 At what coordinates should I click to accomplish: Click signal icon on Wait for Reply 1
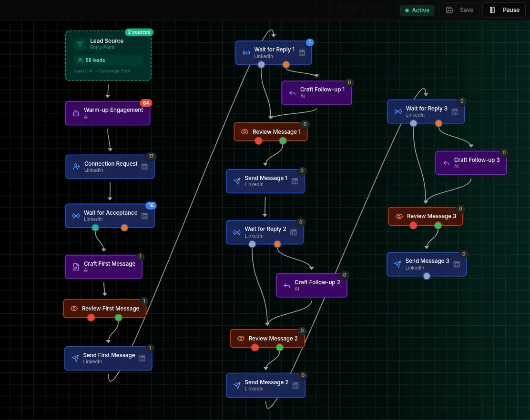pyautogui.click(x=246, y=53)
